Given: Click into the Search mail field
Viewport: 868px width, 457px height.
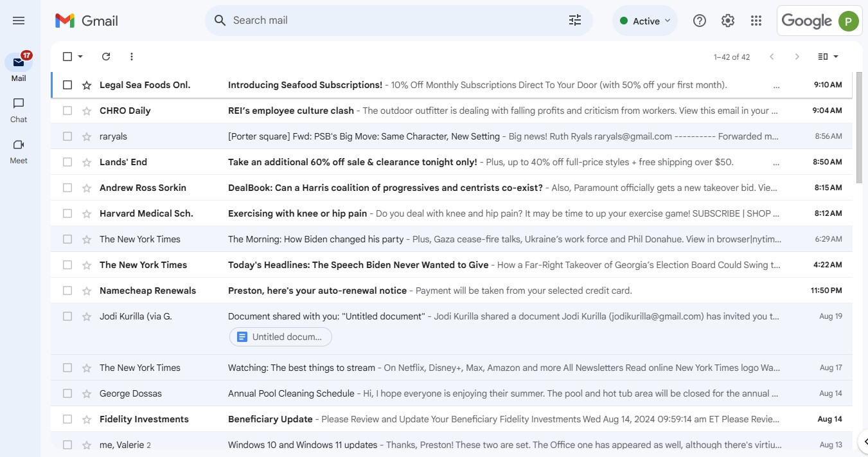Looking at the screenshot, I should [385, 21].
